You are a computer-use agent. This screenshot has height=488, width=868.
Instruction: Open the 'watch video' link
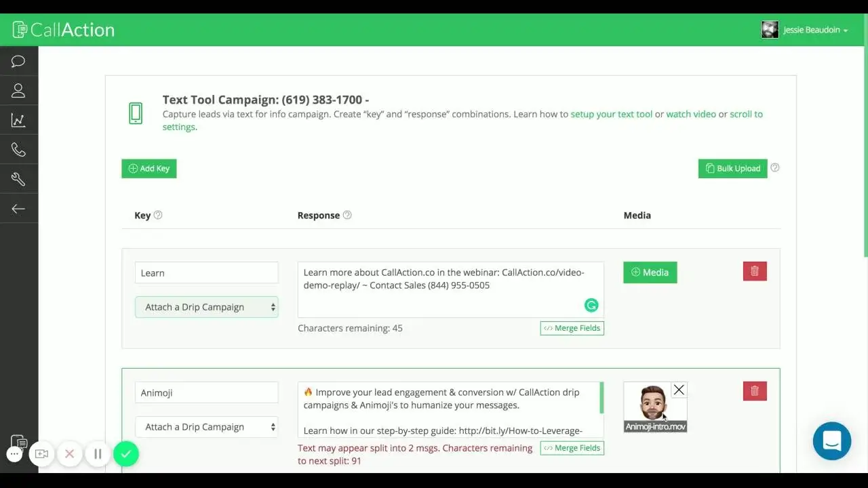(x=691, y=114)
